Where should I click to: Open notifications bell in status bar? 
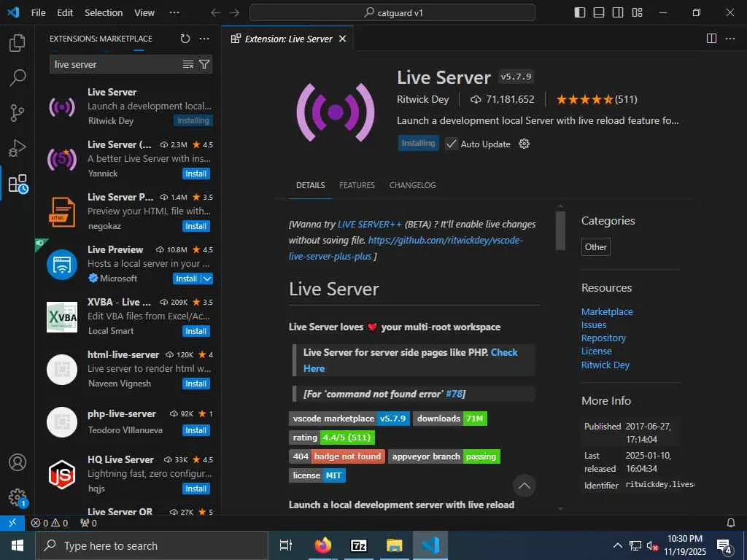click(731, 523)
